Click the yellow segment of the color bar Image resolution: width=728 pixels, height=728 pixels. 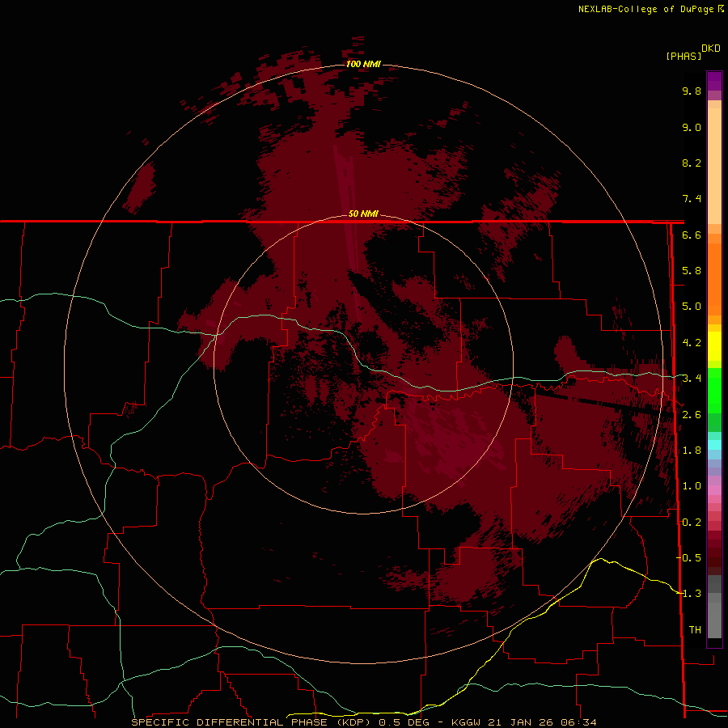(x=714, y=346)
